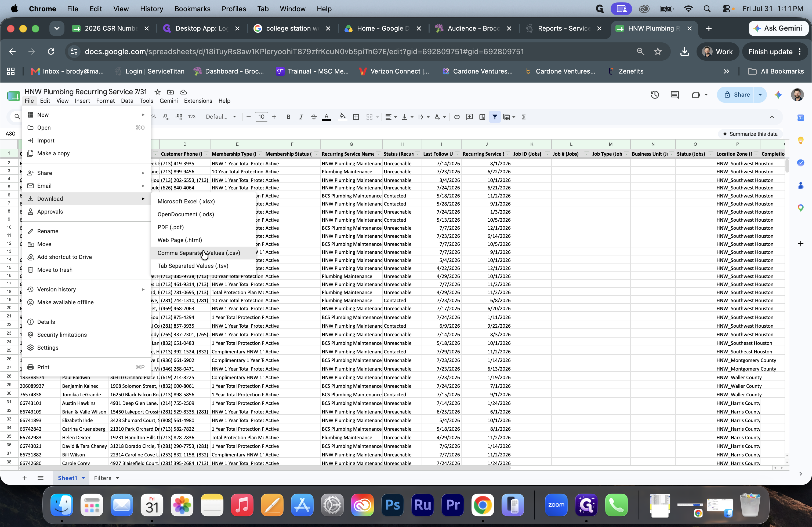Screen dimensions: 812x527
Task: Click the Italic formatting icon
Action: coord(301,117)
